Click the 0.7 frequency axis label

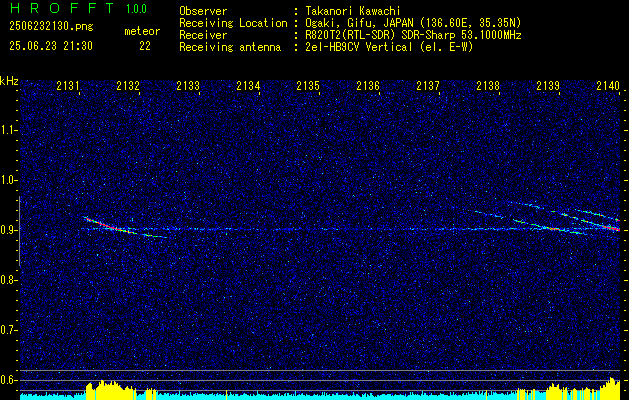coord(8,330)
